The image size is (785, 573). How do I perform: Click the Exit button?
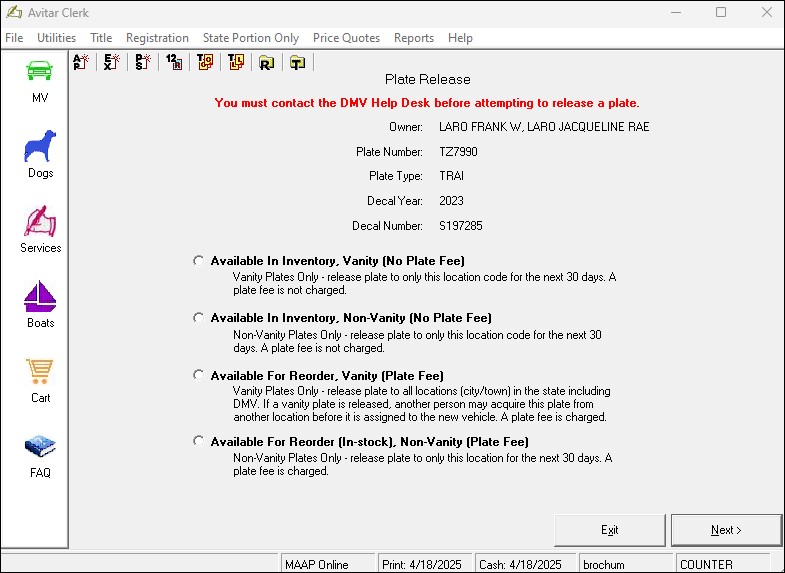click(x=609, y=530)
